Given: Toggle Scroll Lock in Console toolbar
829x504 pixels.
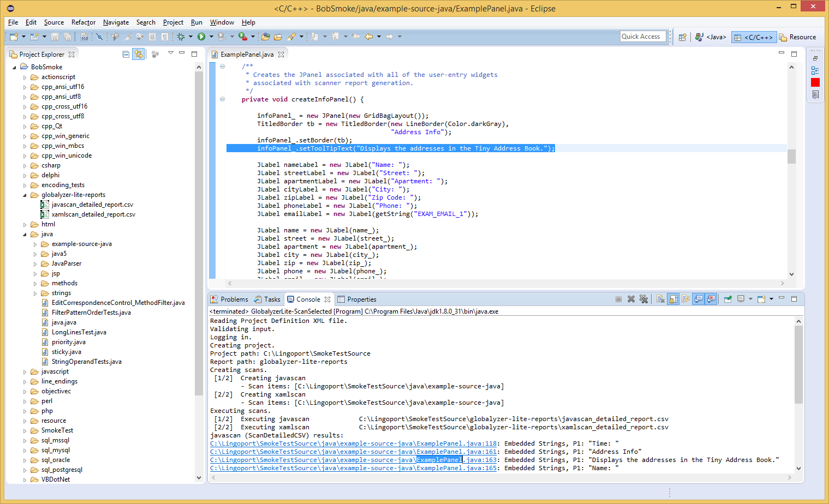Looking at the screenshot, I should click(673, 299).
